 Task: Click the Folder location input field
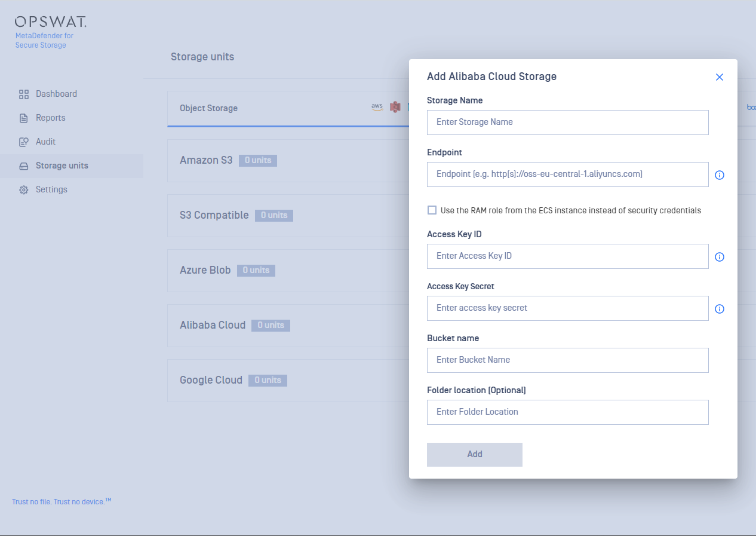click(x=568, y=412)
